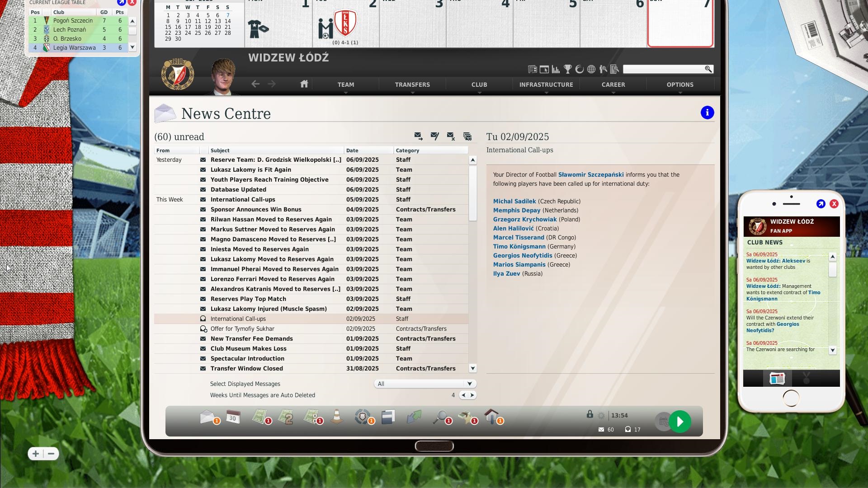Click the swirl logo icon in the top toolbar

pyautogui.click(x=579, y=69)
